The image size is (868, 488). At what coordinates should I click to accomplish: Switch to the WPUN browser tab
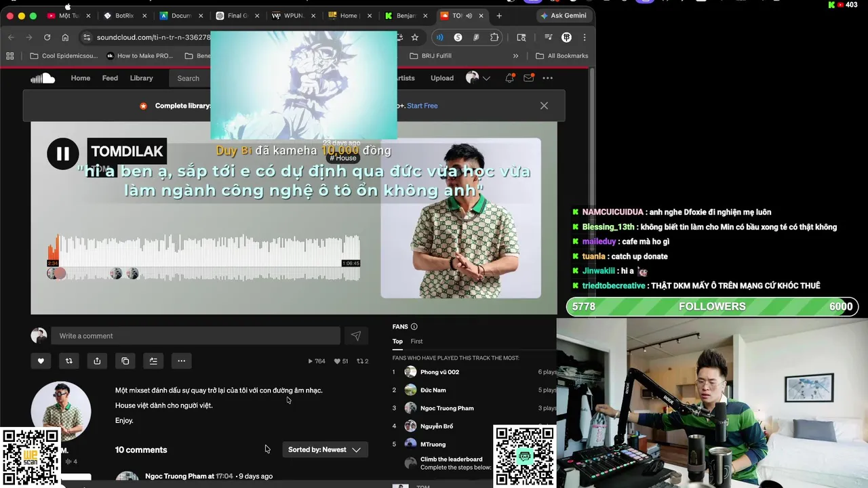(x=293, y=16)
